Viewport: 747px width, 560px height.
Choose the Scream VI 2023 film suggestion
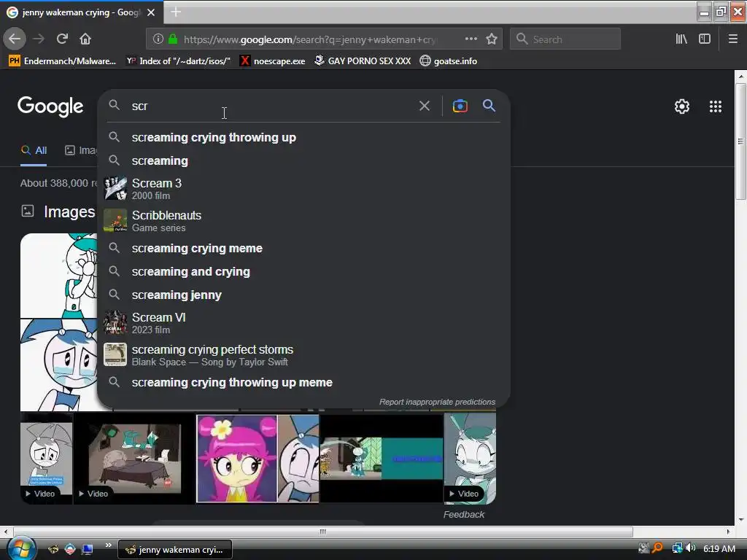point(303,323)
